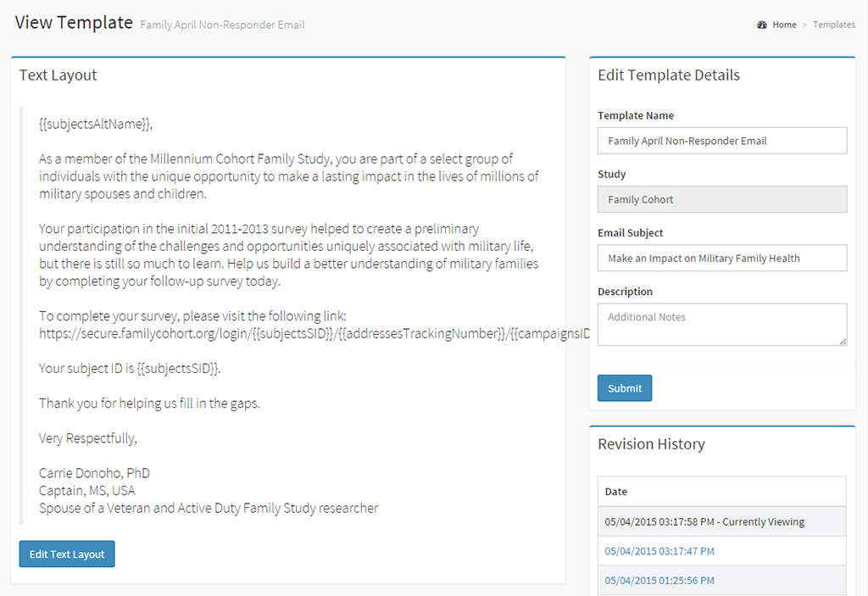The width and height of the screenshot is (868, 596).
Task: Click the Submit button
Action: 625,388
